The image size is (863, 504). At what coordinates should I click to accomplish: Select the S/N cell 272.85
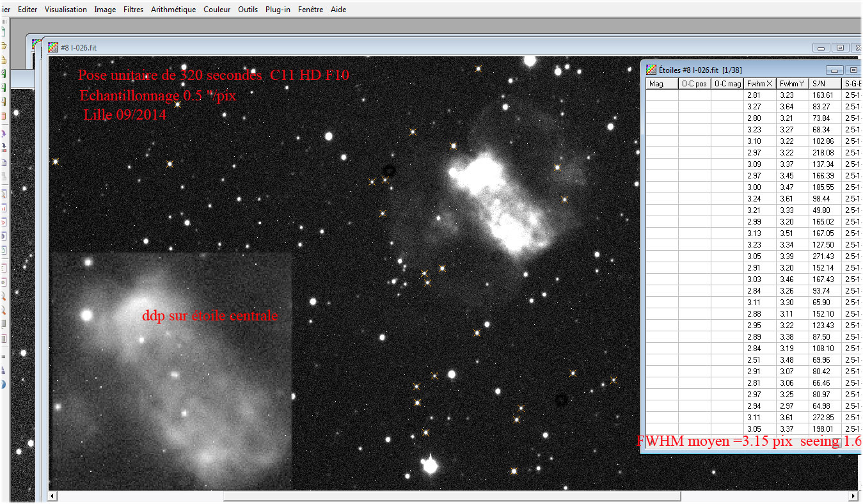(x=827, y=418)
